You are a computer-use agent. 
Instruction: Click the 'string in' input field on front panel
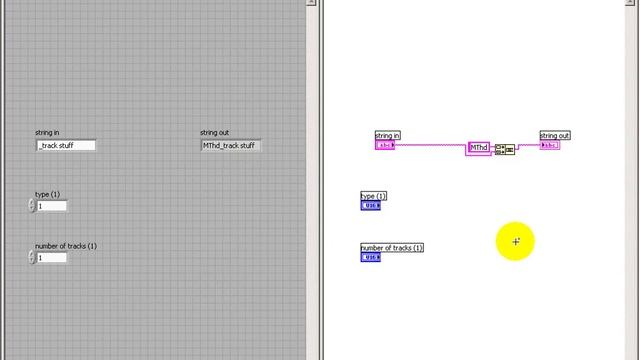[x=66, y=146]
